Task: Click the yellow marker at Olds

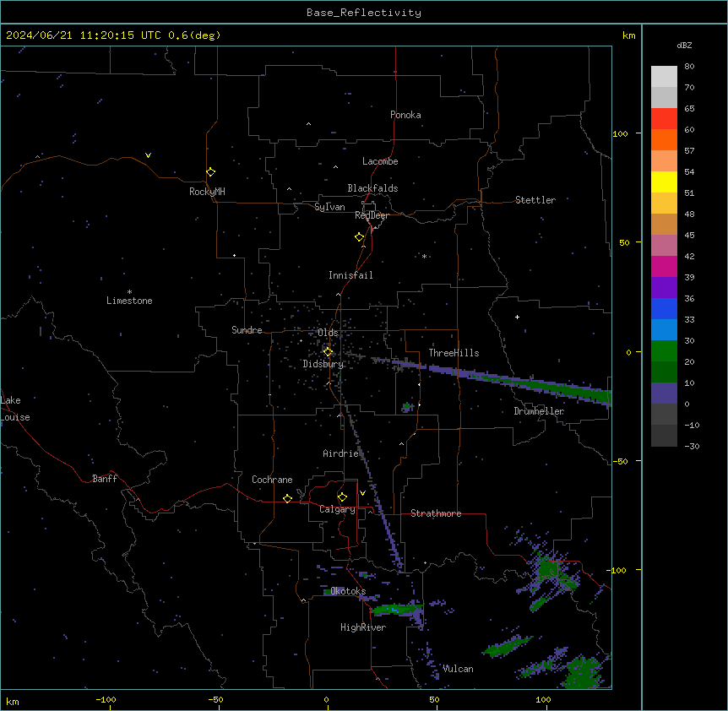Action: tap(328, 351)
